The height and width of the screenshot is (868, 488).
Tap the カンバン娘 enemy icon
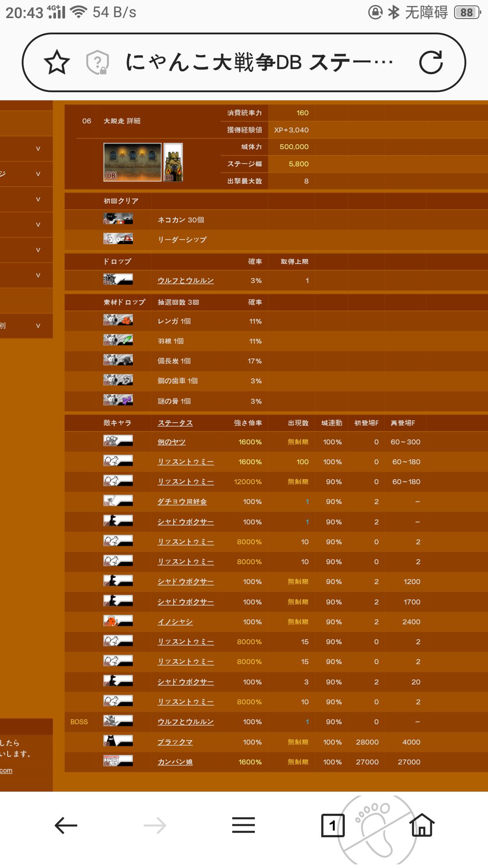click(118, 761)
